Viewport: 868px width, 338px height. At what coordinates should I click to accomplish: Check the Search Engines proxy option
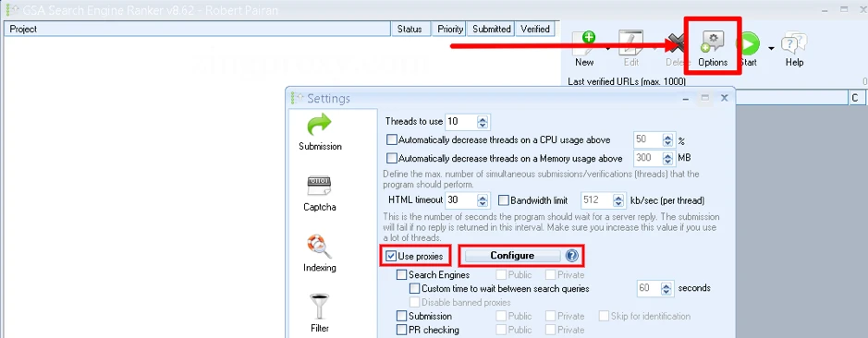point(402,274)
